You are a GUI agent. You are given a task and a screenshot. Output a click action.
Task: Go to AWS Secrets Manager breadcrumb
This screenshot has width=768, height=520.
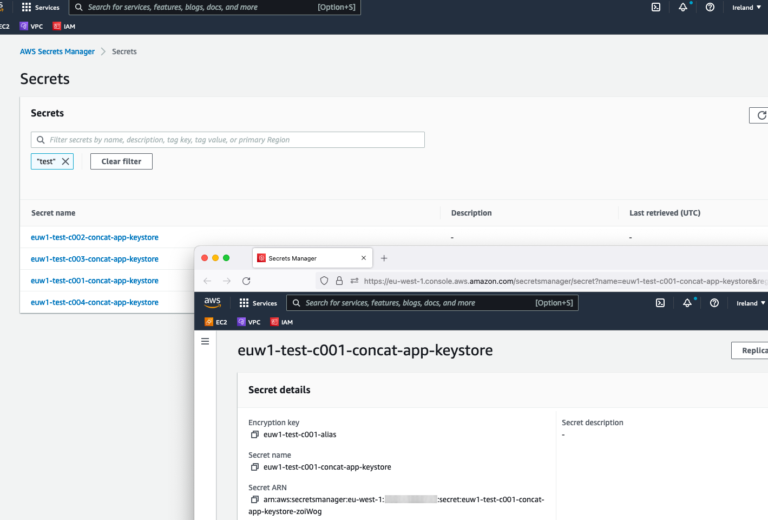(x=57, y=51)
